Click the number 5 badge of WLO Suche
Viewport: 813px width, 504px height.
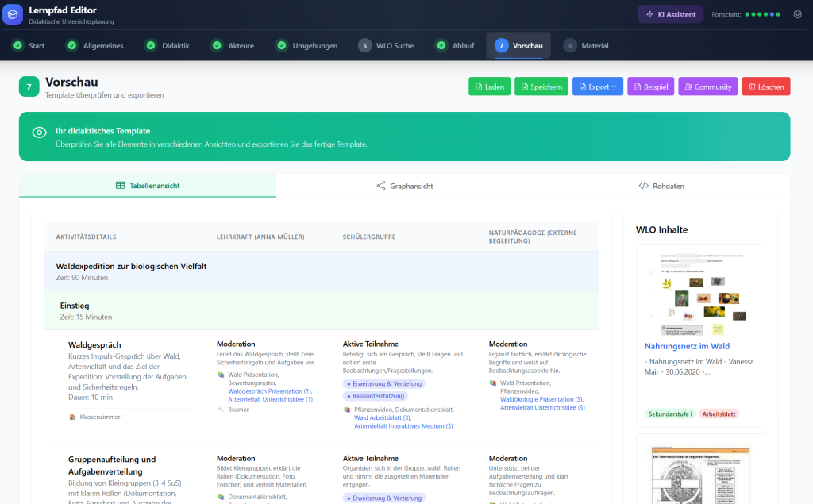[x=365, y=45]
